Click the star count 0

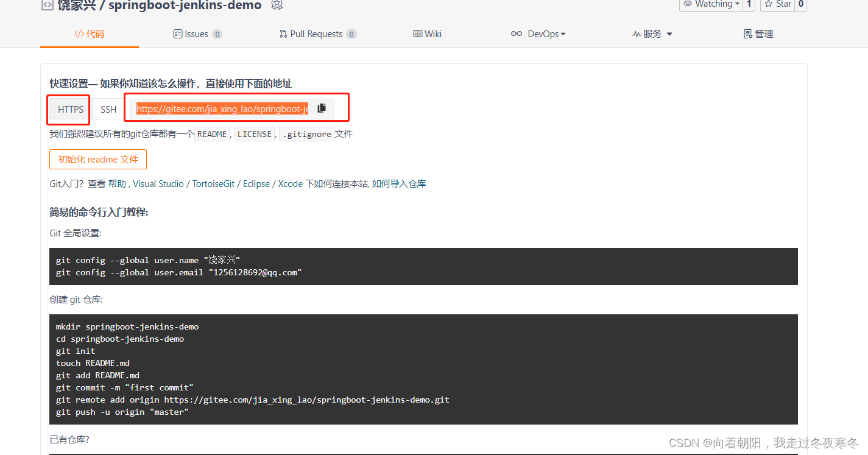[801, 5]
